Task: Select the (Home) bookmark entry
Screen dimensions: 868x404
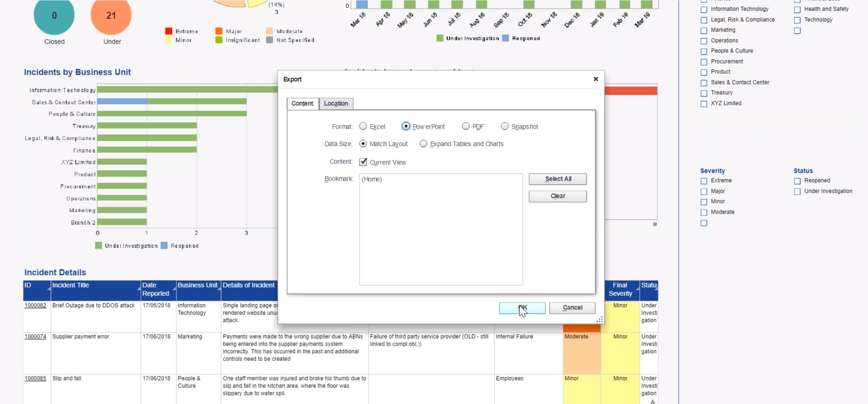Action: 372,179
